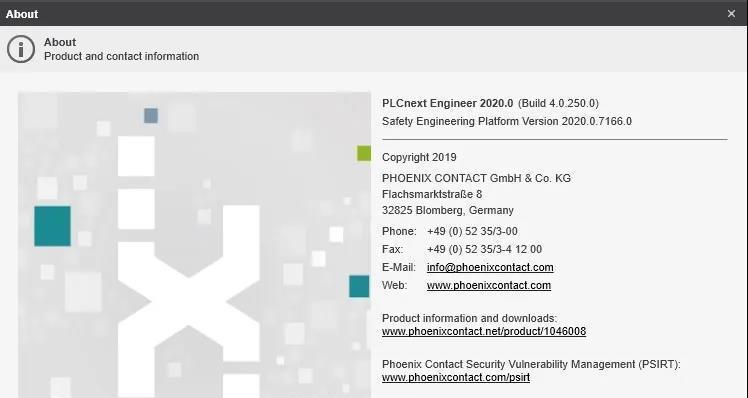Click Product and contact information subtitle
Image resolution: width=748 pixels, height=398 pixels.
122,56
